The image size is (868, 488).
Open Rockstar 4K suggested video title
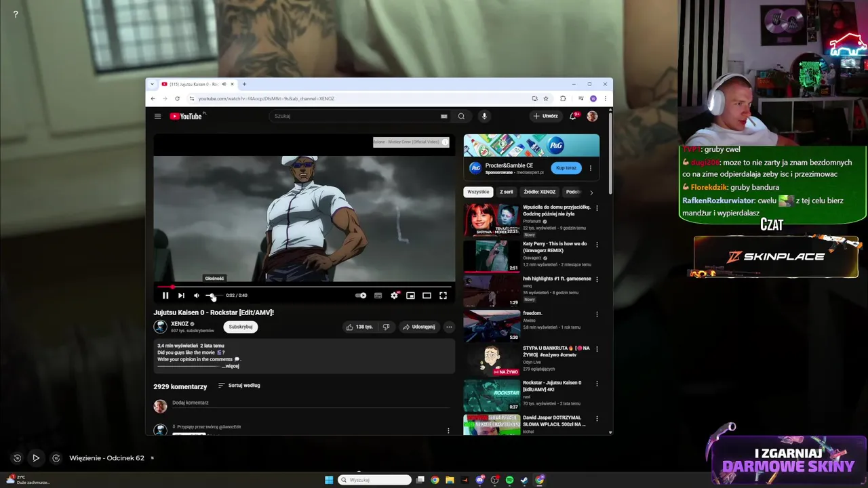click(x=552, y=386)
